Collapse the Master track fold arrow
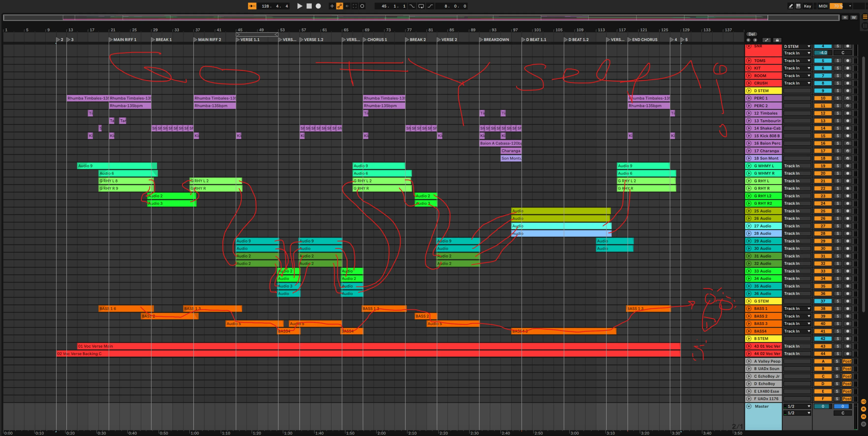 point(749,406)
